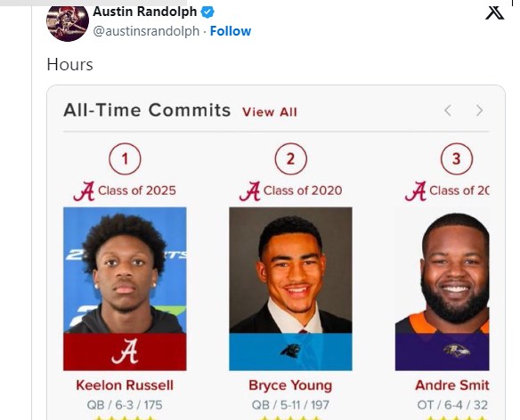Click Austin Randolph's verified badge

(207, 12)
